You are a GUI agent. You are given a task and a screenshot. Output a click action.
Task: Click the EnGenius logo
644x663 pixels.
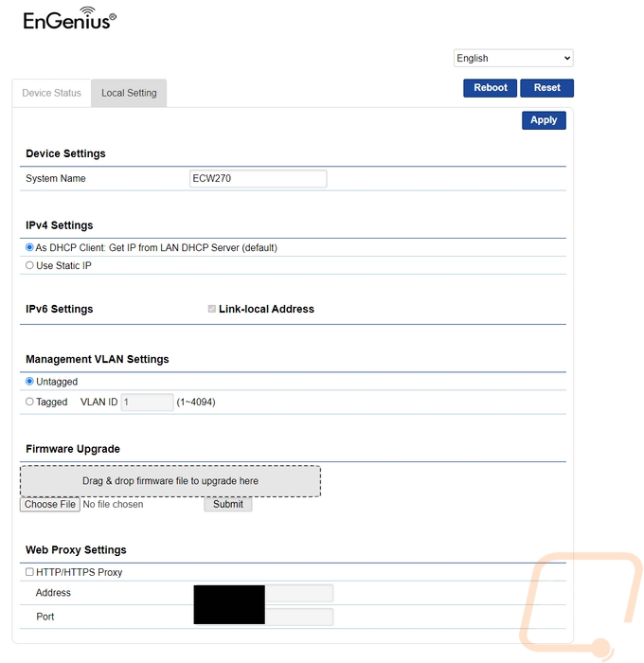70,19
